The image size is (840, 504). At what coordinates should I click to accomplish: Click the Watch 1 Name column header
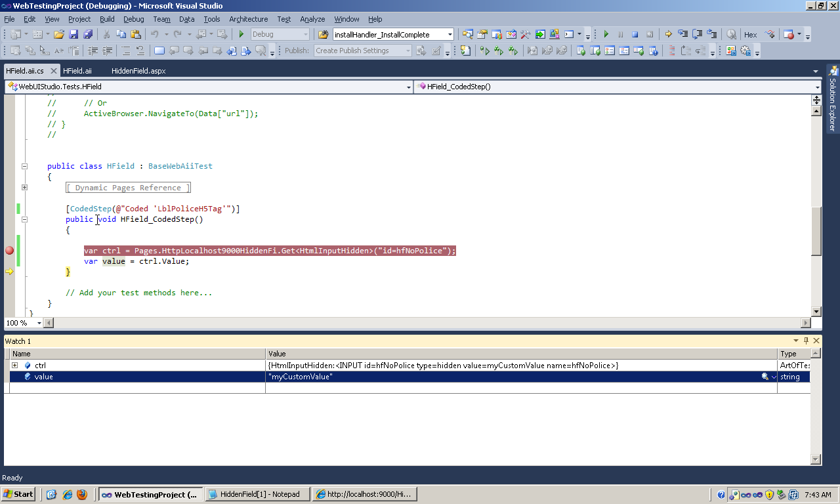[x=137, y=354]
